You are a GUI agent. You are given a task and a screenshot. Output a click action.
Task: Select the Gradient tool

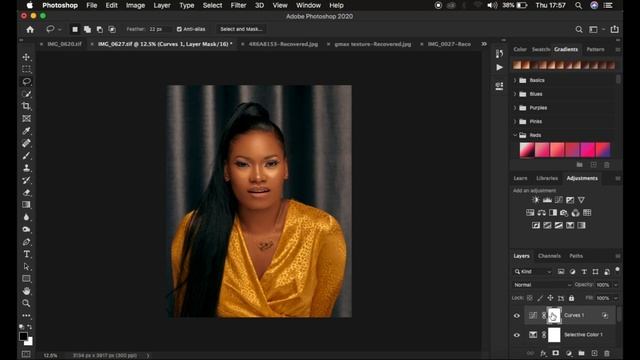(27, 204)
